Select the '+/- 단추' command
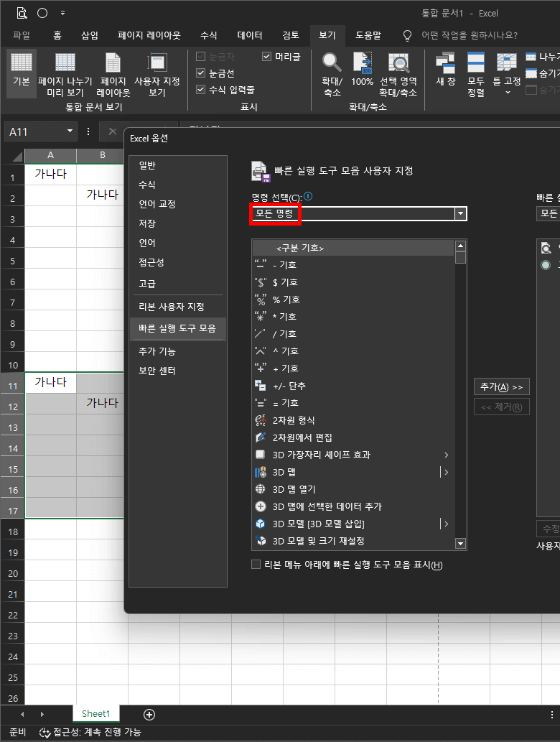The image size is (560, 742). point(353,386)
